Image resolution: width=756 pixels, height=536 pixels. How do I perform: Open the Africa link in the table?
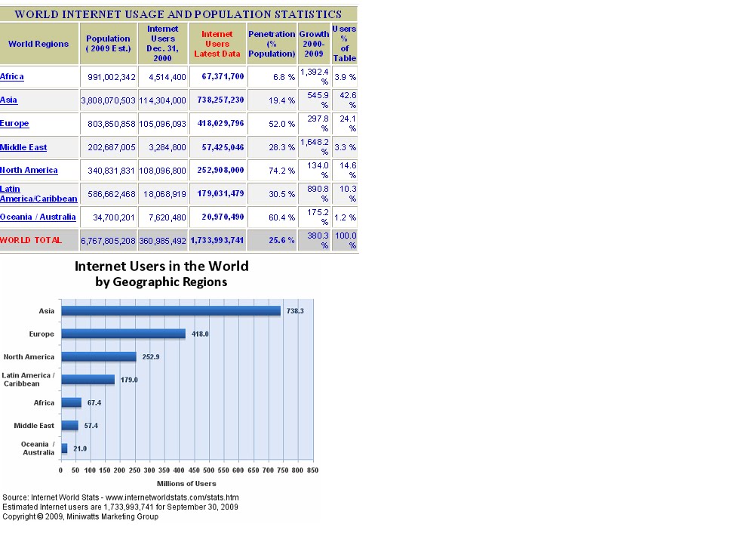tap(12, 76)
